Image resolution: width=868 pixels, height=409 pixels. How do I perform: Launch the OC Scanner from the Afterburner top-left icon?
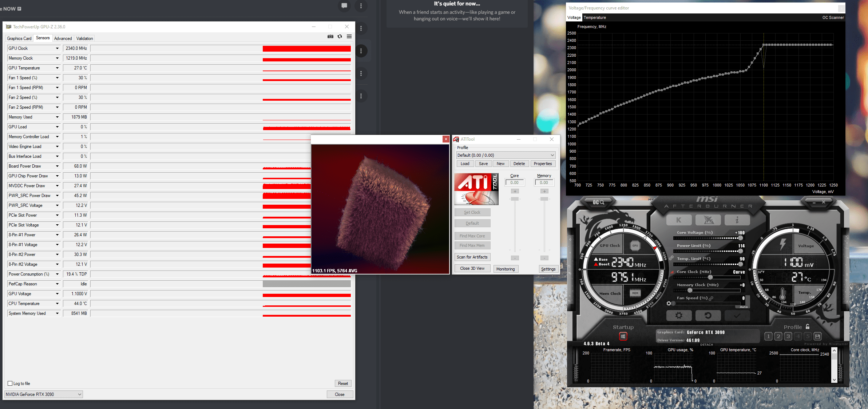(598, 202)
